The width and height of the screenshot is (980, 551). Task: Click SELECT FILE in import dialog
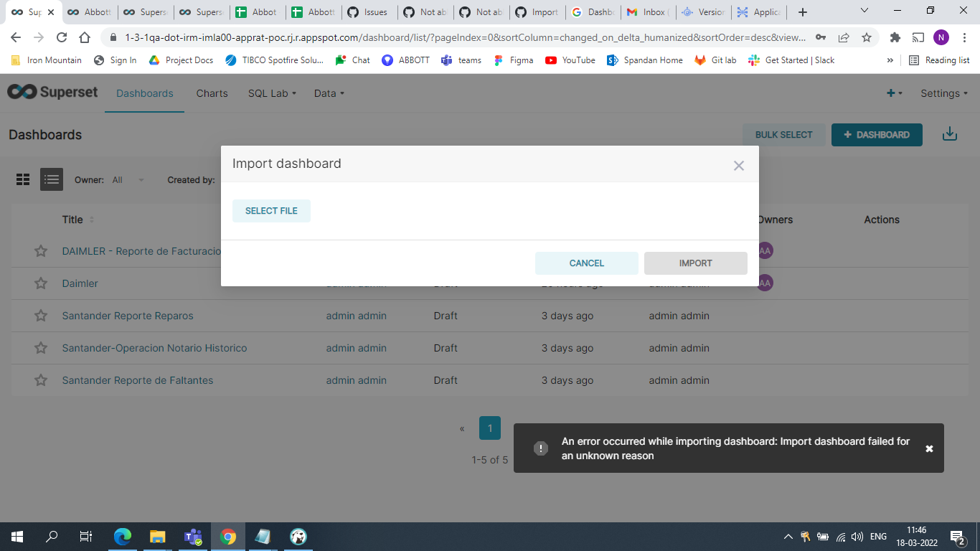271,211
